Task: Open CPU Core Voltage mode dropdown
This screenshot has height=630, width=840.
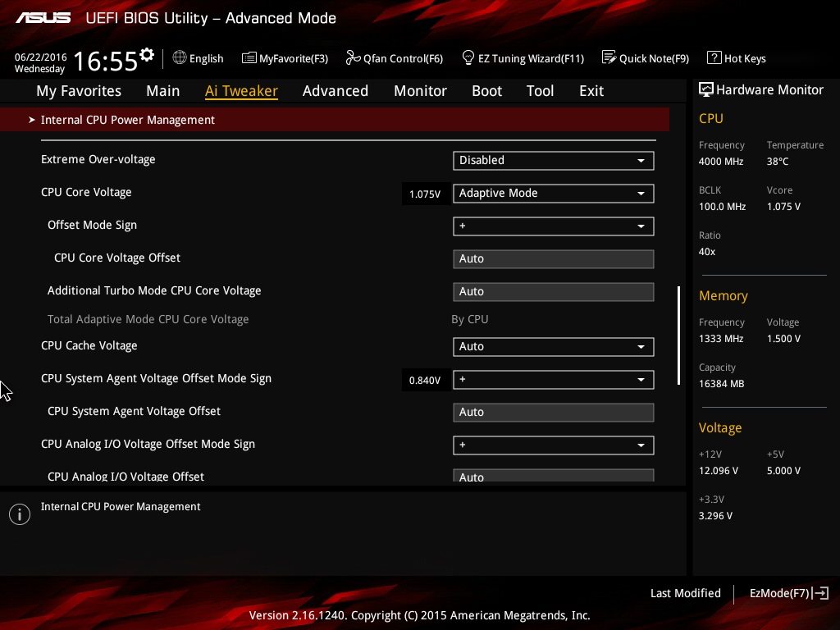Action: [554, 193]
